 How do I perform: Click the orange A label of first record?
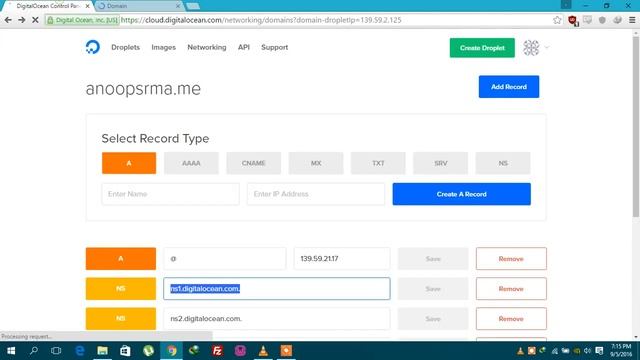click(121, 258)
